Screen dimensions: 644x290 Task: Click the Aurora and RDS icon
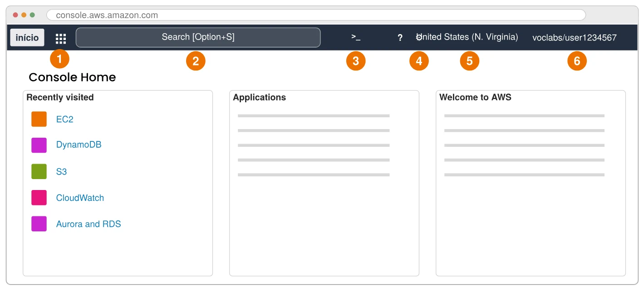point(39,224)
